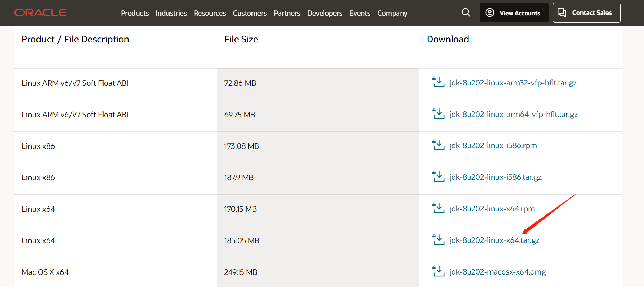
Task: Click the Product / File Description header
Action: [x=75, y=39]
